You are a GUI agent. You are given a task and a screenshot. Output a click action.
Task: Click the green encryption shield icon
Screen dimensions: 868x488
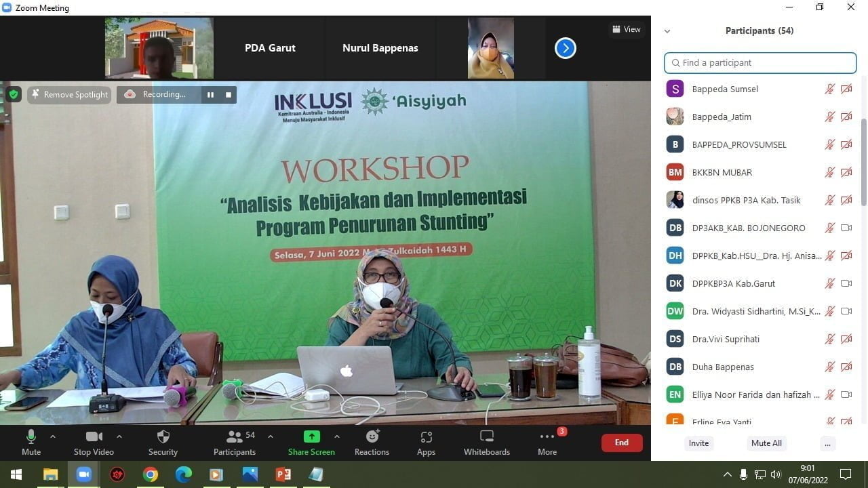click(x=14, y=94)
